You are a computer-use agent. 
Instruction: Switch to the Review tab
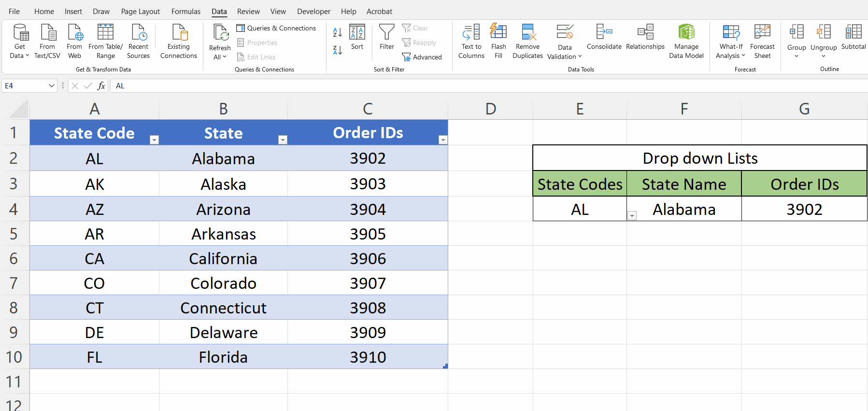pos(248,11)
